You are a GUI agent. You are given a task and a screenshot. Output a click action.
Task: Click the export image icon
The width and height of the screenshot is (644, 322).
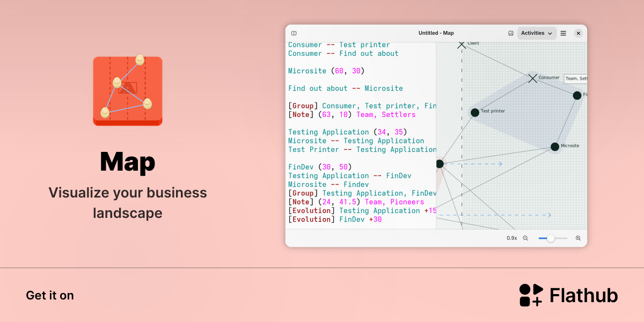tap(511, 33)
